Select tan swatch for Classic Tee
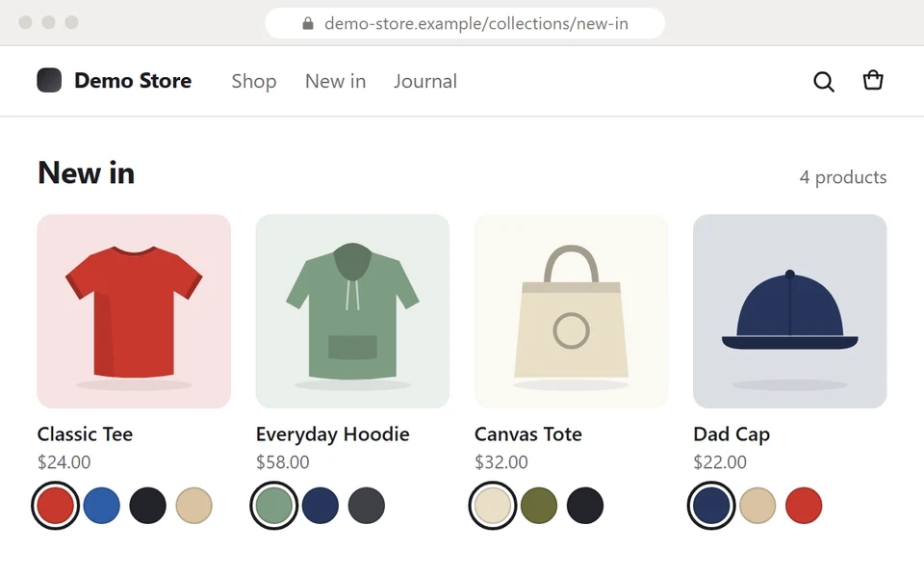924x578 pixels. click(193, 506)
